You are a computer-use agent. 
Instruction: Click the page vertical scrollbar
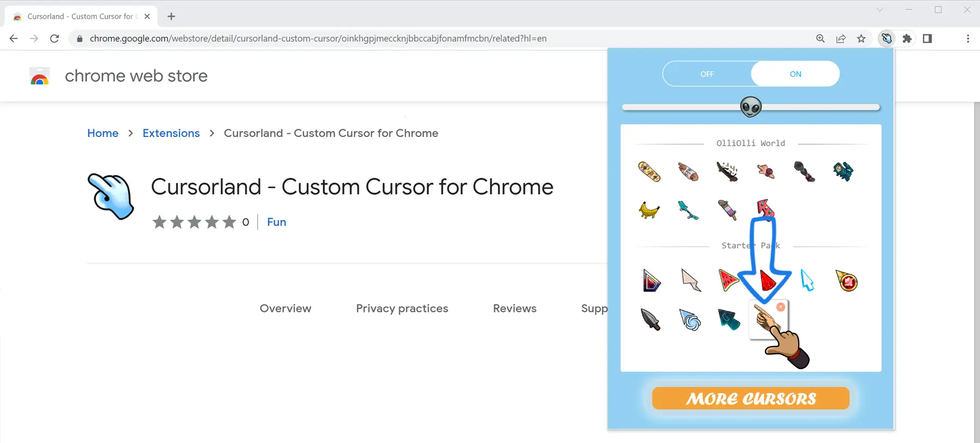(x=976, y=272)
